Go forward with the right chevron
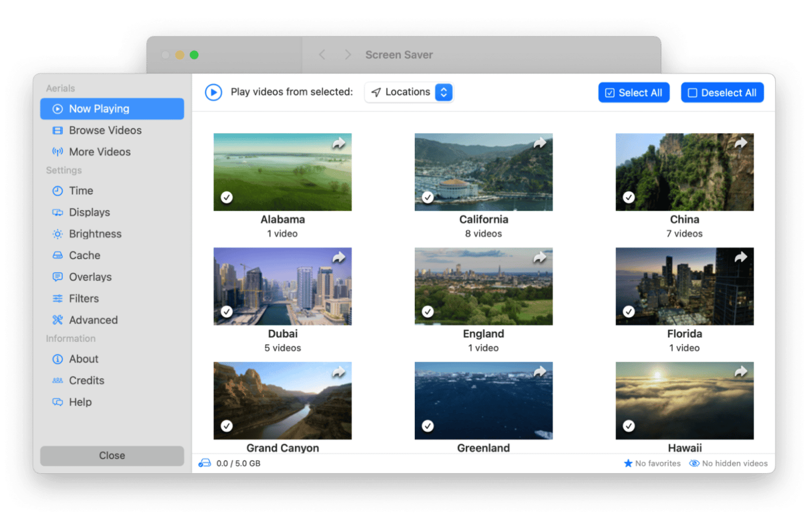Image resolution: width=812 pixels, height=515 pixels. pyautogui.click(x=348, y=55)
